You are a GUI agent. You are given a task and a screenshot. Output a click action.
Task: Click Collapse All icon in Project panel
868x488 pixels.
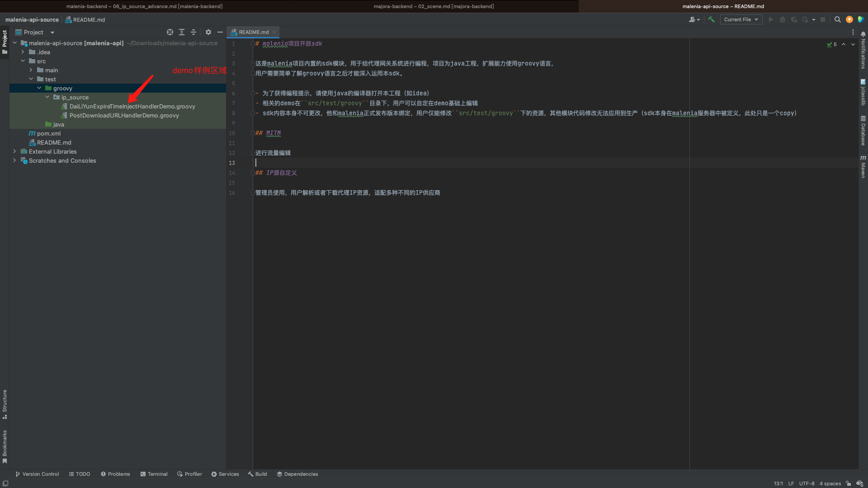point(193,32)
